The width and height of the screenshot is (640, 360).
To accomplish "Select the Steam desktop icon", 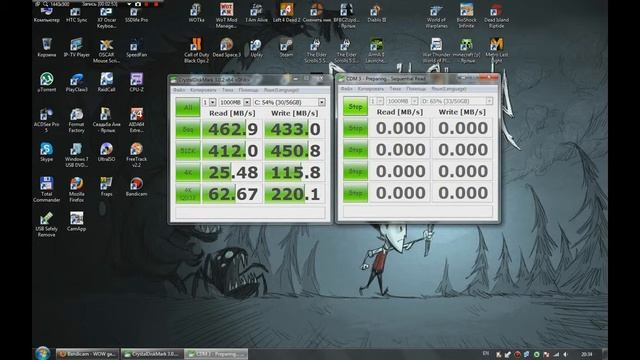I will (x=286, y=47).
